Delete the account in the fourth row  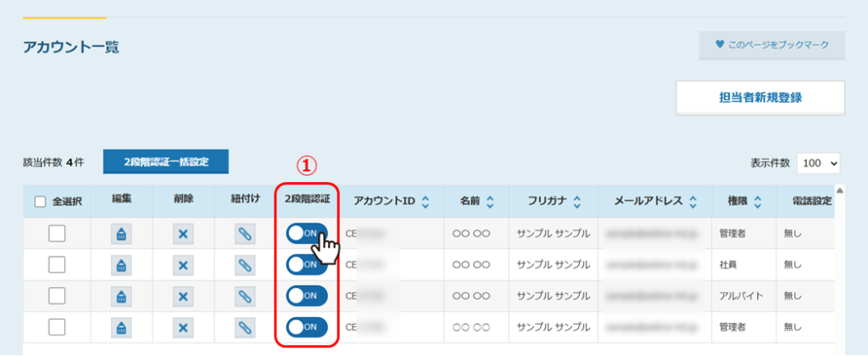pos(182,326)
